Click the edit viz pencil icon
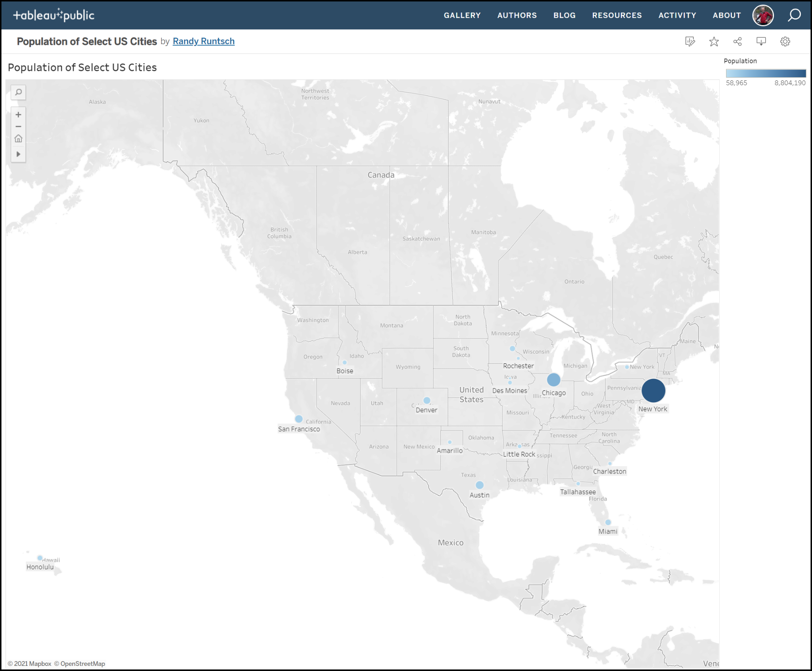 tap(690, 42)
